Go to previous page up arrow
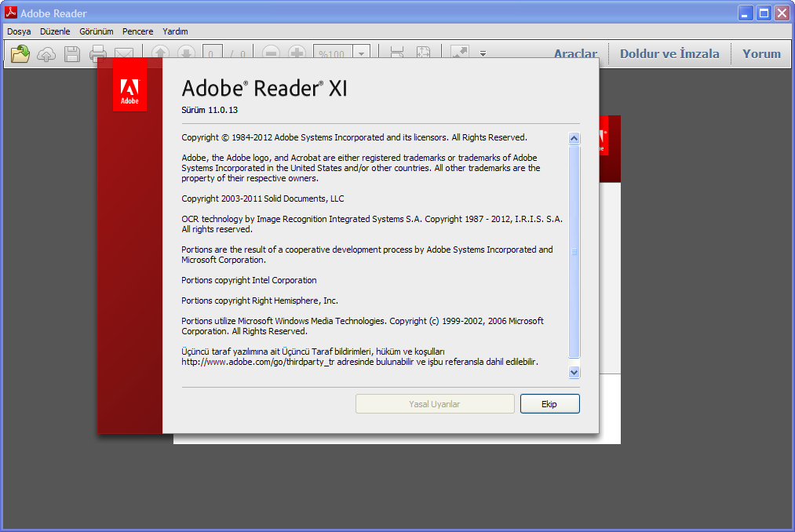This screenshot has height=532, width=795. coord(161,51)
